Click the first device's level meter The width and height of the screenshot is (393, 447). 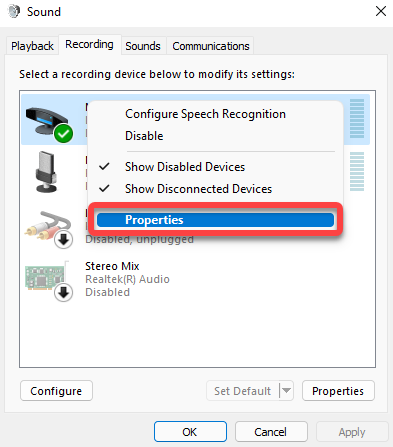[x=357, y=118]
